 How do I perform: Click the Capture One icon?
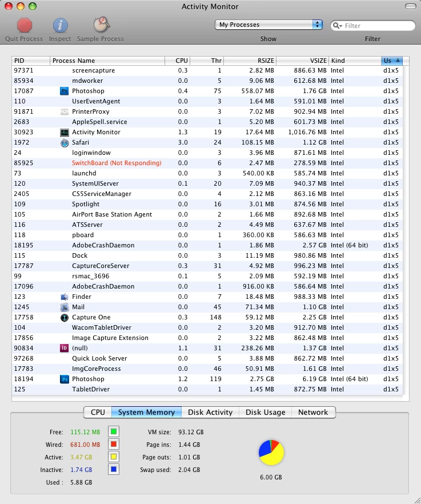click(x=65, y=318)
